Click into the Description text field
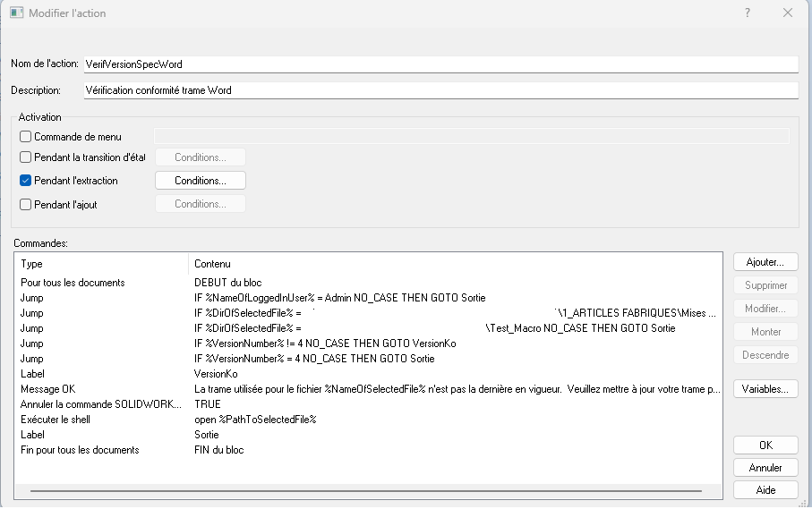The image size is (812, 509). [x=537, y=90]
